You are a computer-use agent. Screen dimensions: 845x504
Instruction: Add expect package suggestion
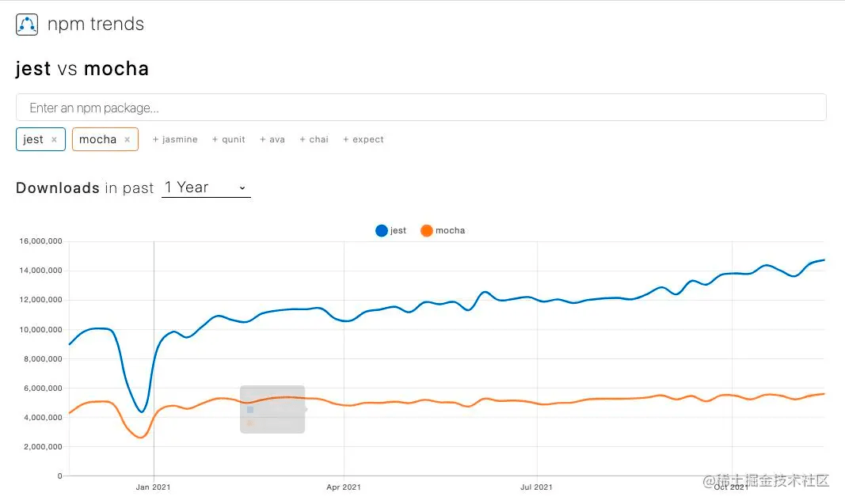pyautogui.click(x=363, y=139)
